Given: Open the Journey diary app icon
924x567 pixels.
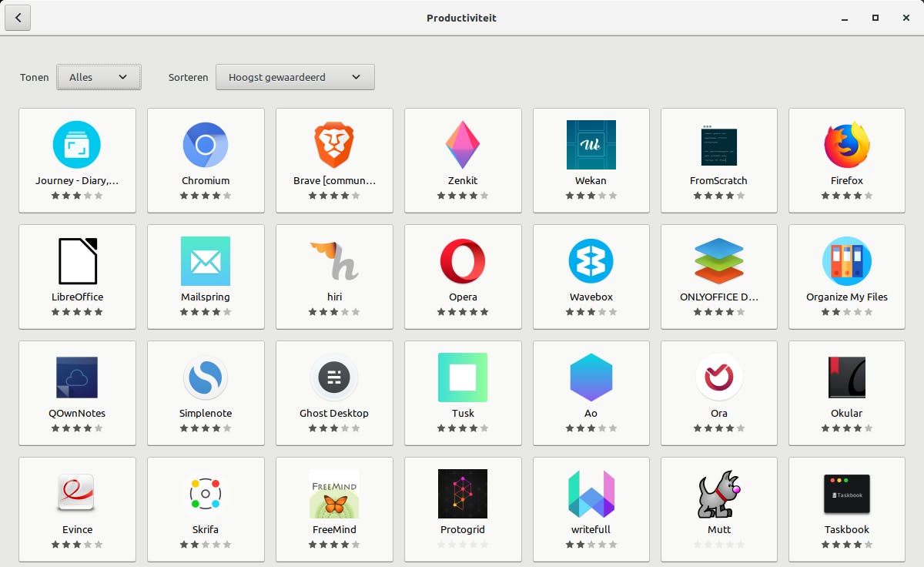Looking at the screenshot, I should click(x=77, y=145).
